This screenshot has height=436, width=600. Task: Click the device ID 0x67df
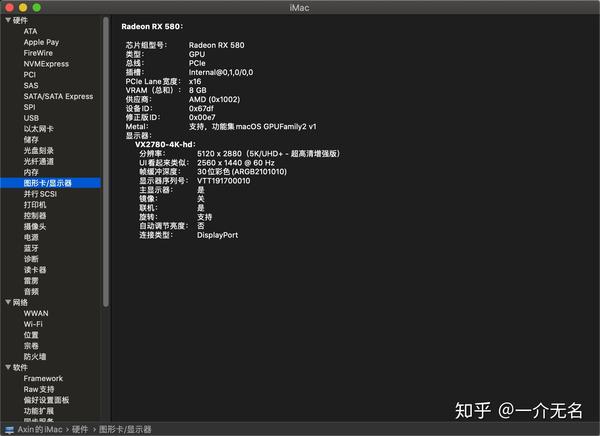pyautogui.click(x=201, y=108)
